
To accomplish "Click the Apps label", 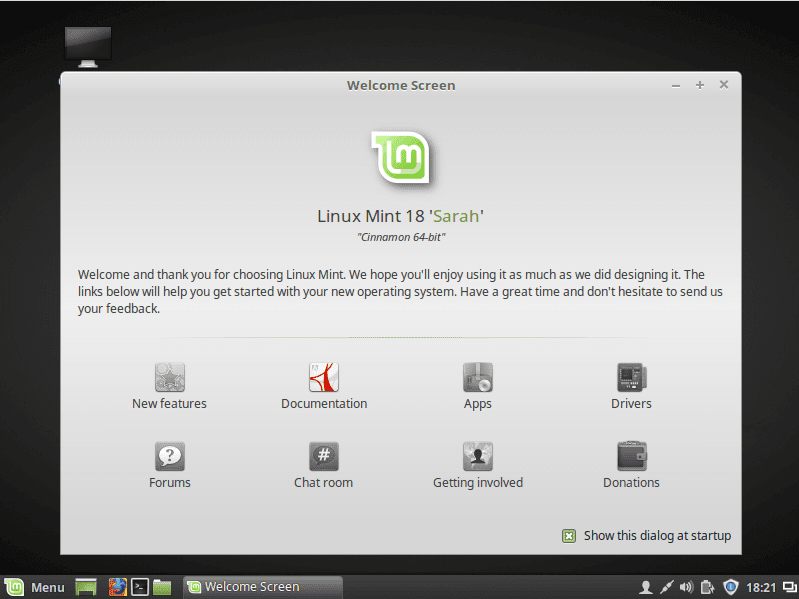I will point(477,404).
